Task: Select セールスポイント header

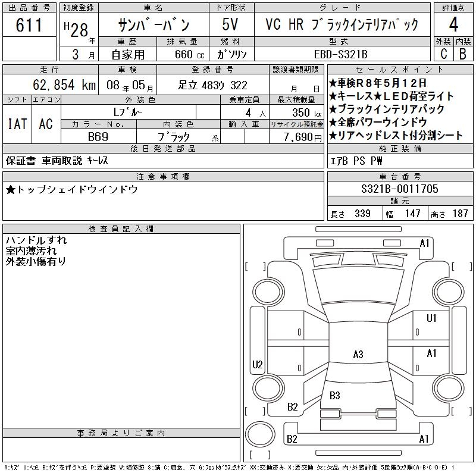Action: [400, 69]
